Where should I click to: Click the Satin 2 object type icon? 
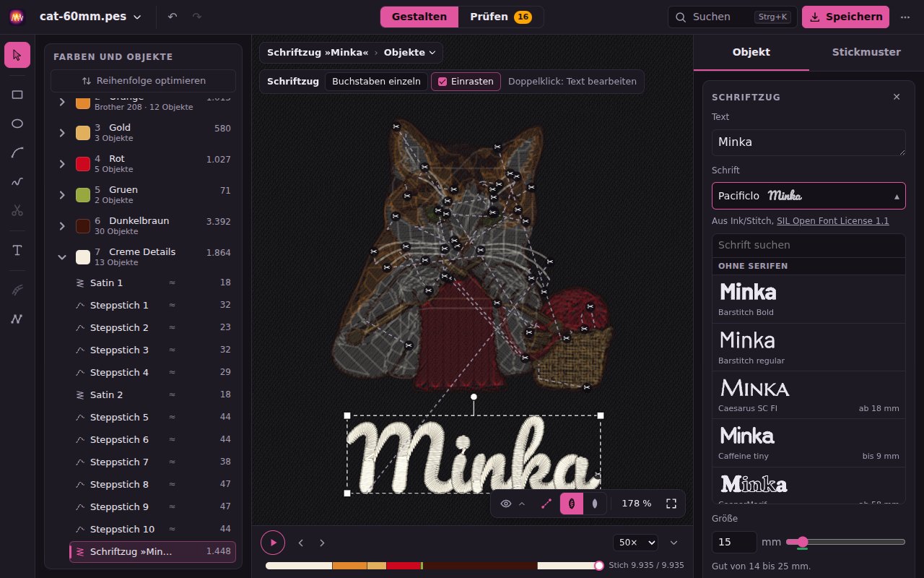(x=80, y=394)
